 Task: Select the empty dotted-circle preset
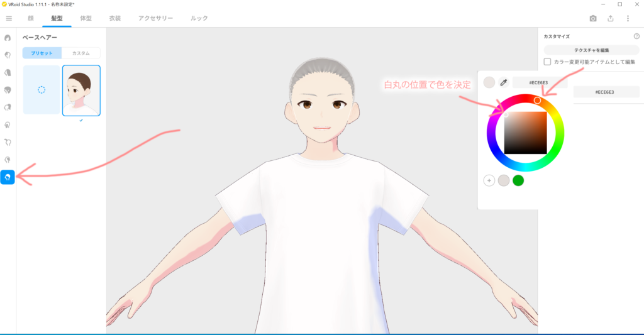42,90
